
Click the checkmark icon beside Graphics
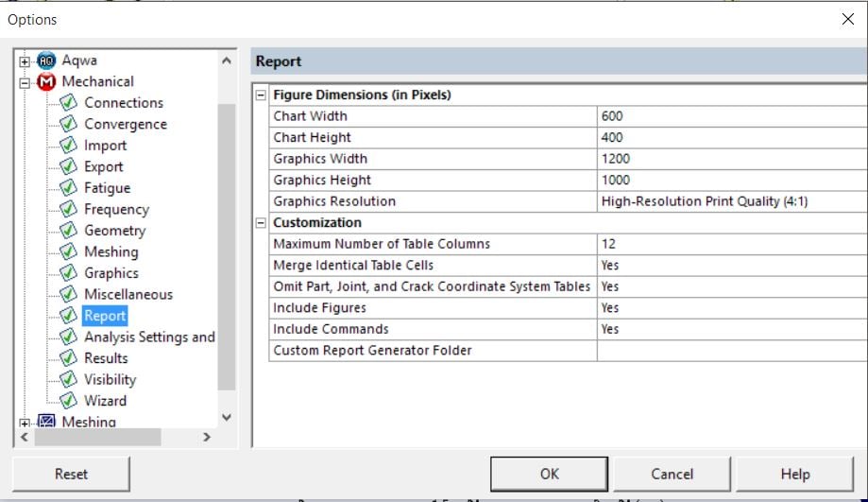click(x=69, y=273)
